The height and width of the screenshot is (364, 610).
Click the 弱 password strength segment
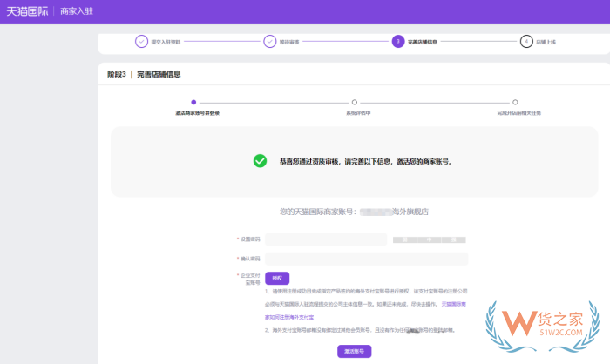pos(404,240)
